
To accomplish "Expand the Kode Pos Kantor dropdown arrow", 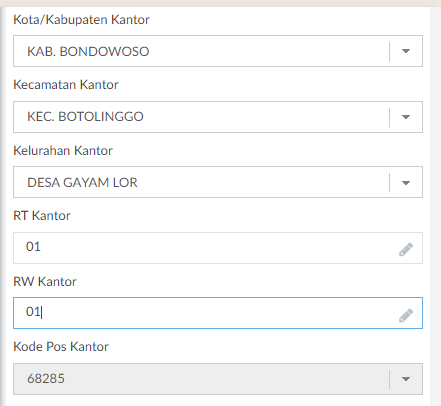I will click(x=406, y=379).
